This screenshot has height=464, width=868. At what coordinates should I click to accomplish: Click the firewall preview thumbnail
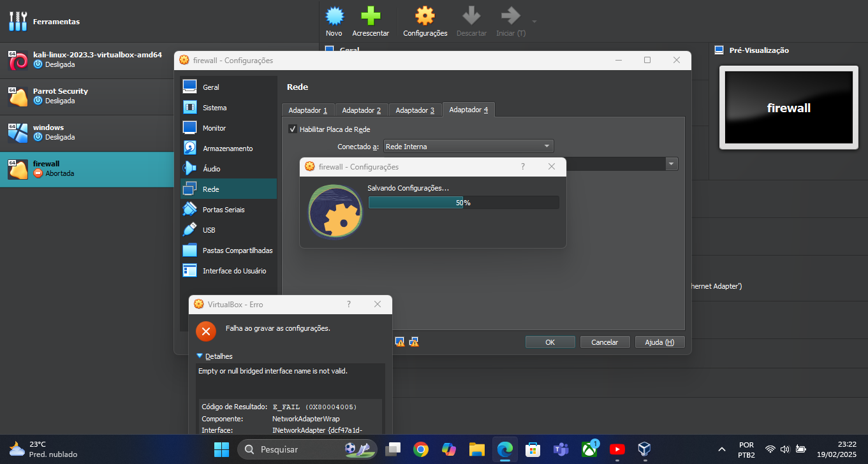(x=788, y=107)
